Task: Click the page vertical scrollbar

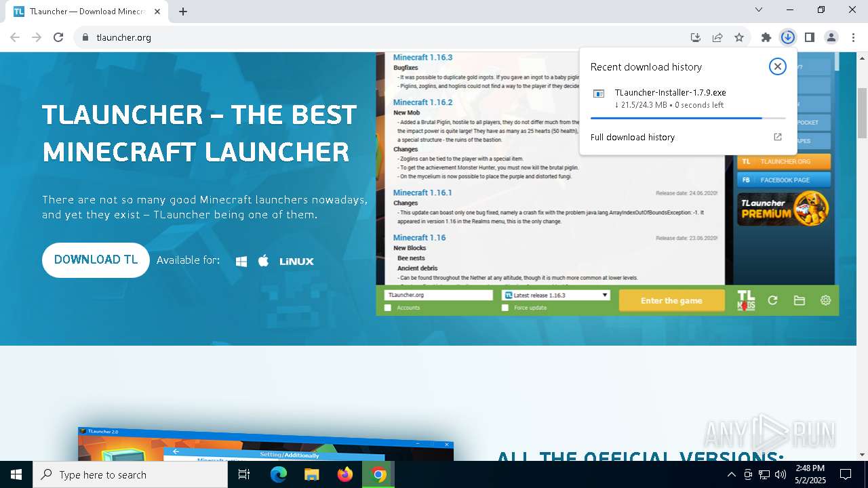Action: click(863, 113)
